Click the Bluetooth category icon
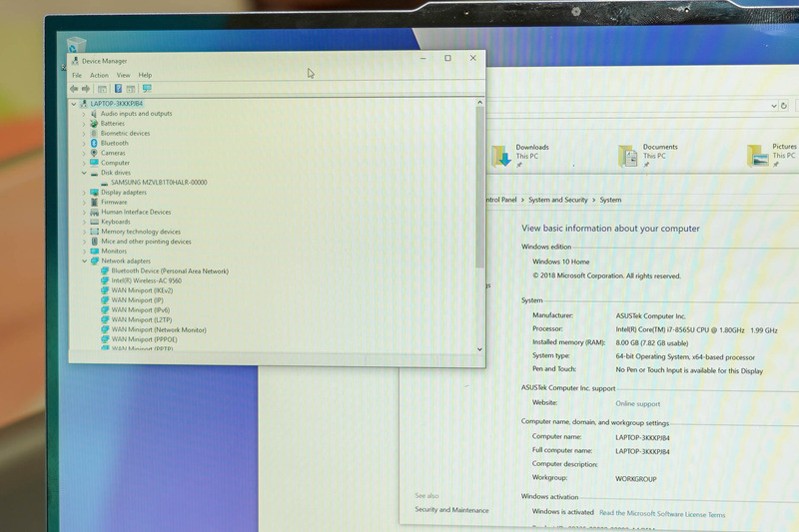Image resolution: width=799 pixels, height=532 pixels. 94,143
